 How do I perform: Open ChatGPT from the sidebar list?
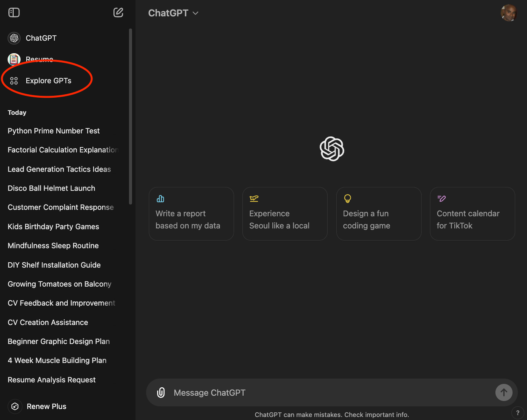(x=41, y=38)
